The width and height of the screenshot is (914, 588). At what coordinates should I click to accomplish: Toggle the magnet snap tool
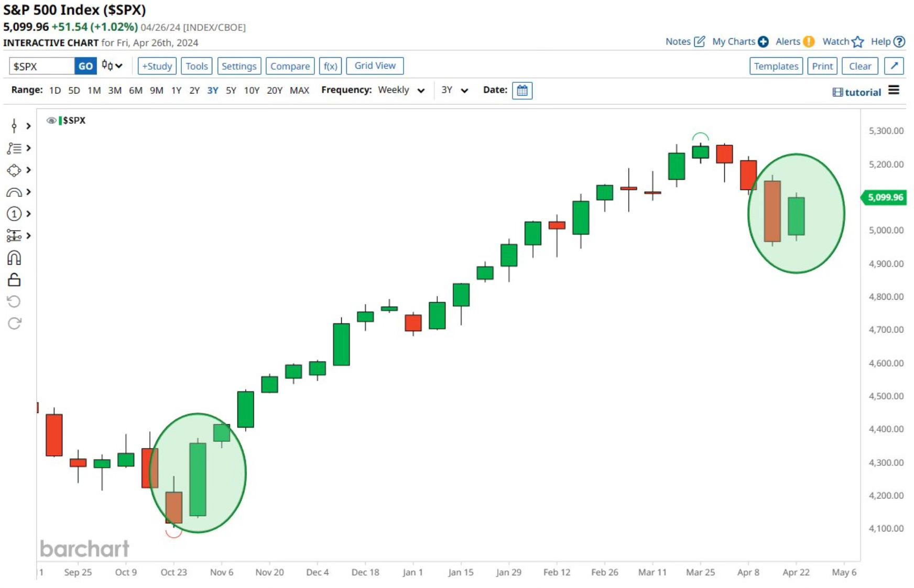pos(14,258)
